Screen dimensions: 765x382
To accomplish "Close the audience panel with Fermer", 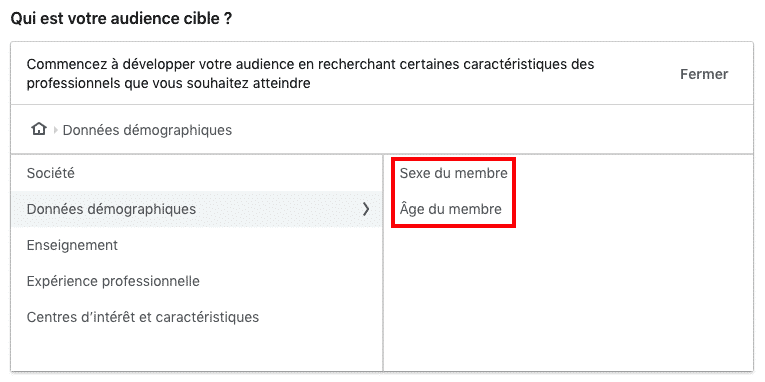I will (704, 74).
